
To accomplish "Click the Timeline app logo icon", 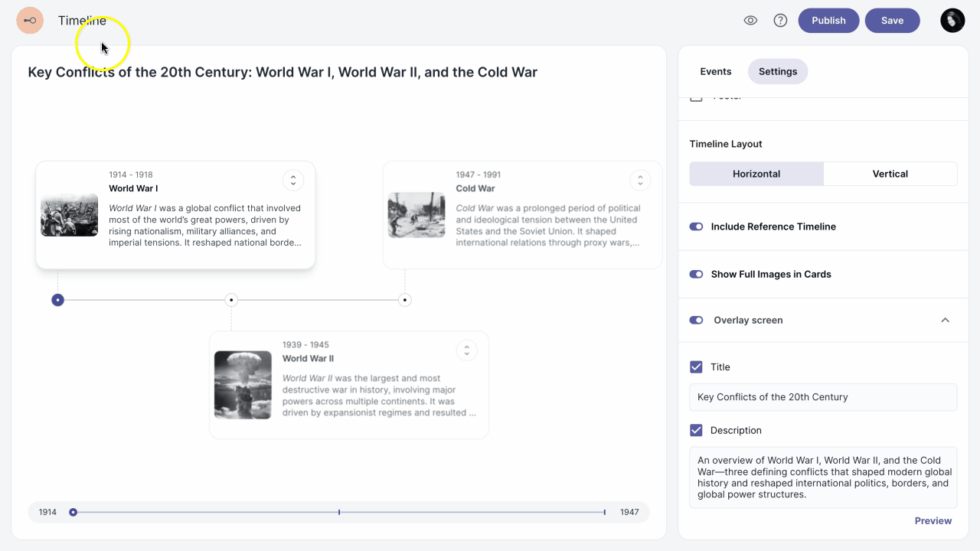I will click(x=30, y=21).
